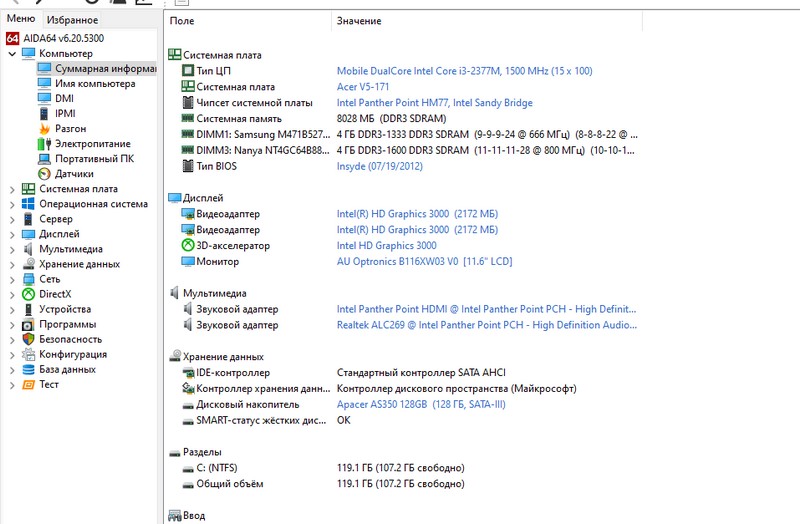Click the База данных database icon
Viewport: 800px width, 524px height.
[28, 369]
